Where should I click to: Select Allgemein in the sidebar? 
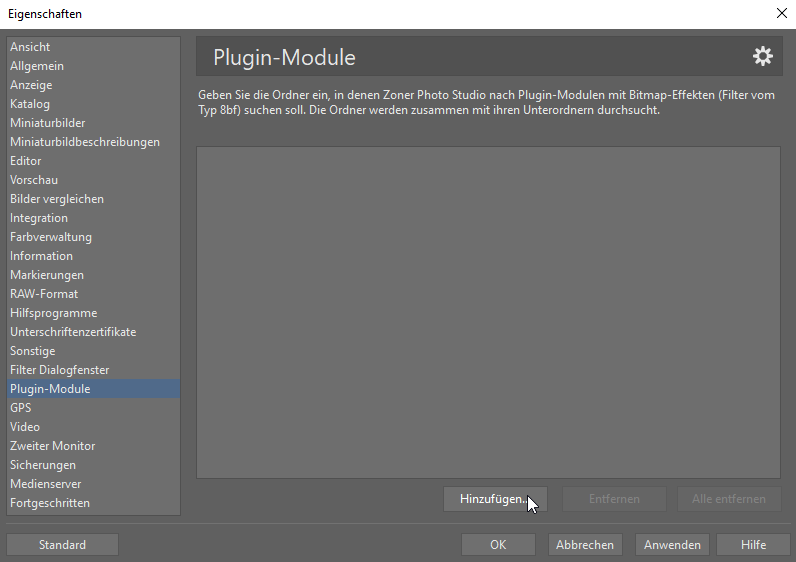pos(93,66)
